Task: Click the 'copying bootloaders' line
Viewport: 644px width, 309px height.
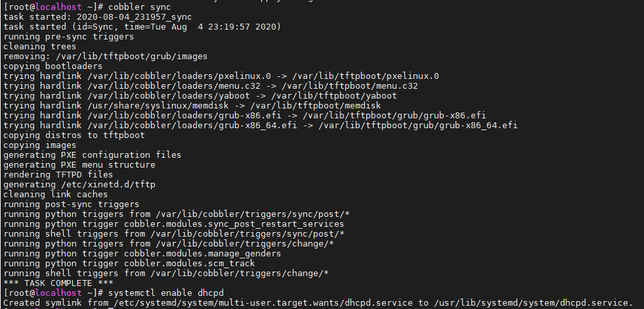Action: [53, 66]
